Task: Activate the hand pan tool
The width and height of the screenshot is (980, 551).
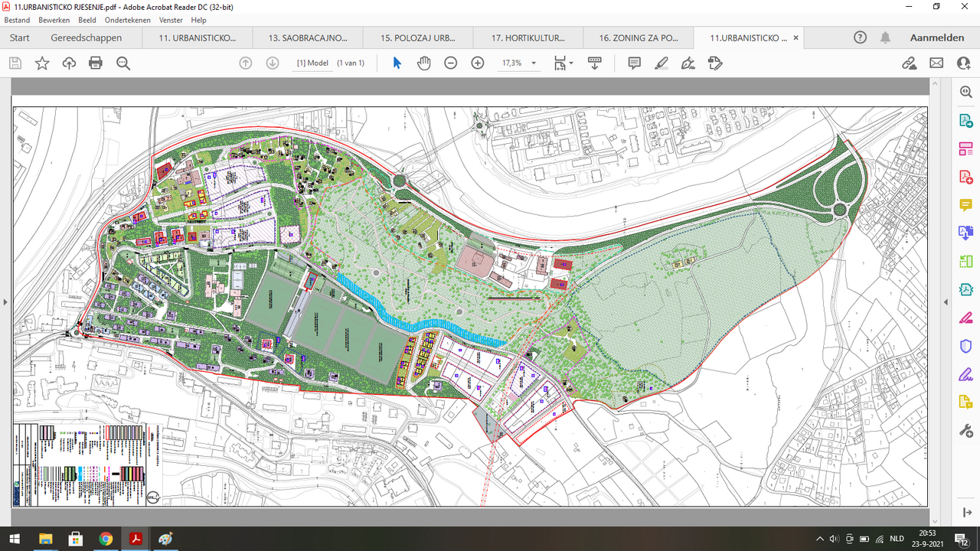Action: click(423, 63)
